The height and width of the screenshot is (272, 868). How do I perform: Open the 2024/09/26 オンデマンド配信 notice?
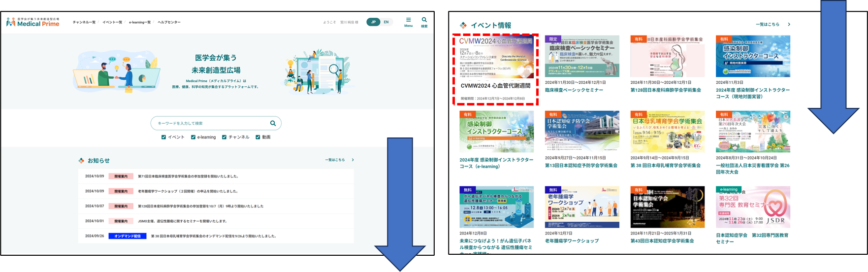(x=213, y=236)
